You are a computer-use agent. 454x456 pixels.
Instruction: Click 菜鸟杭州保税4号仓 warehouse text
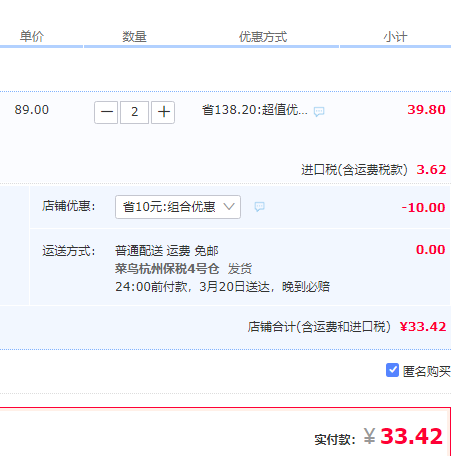coord(167,268)
